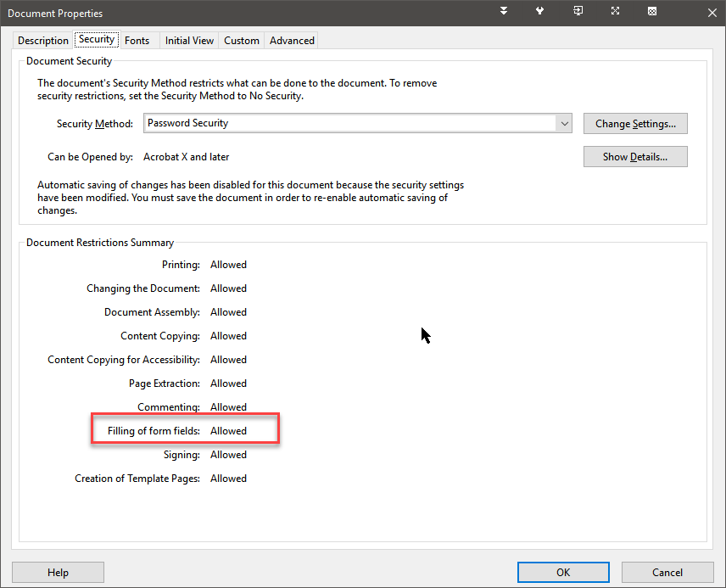Click the Security Method label
The height and width of the screenshot is (588, 726).
pos(94,124)
